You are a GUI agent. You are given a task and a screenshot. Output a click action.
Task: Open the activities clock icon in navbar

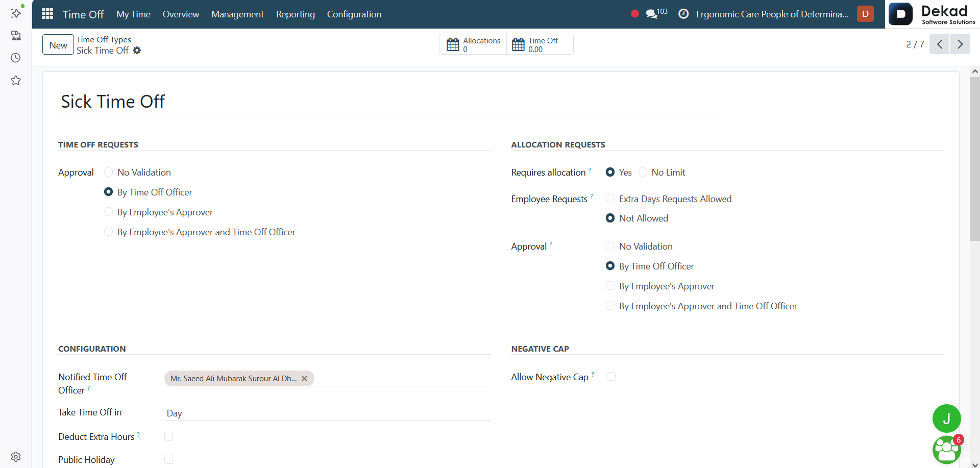click(683, 14)
